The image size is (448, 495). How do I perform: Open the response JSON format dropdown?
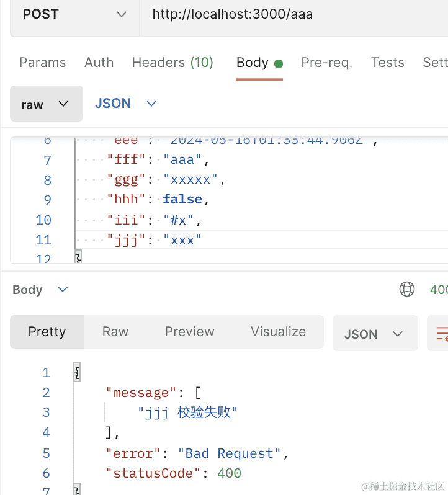[x=374, y=334]
